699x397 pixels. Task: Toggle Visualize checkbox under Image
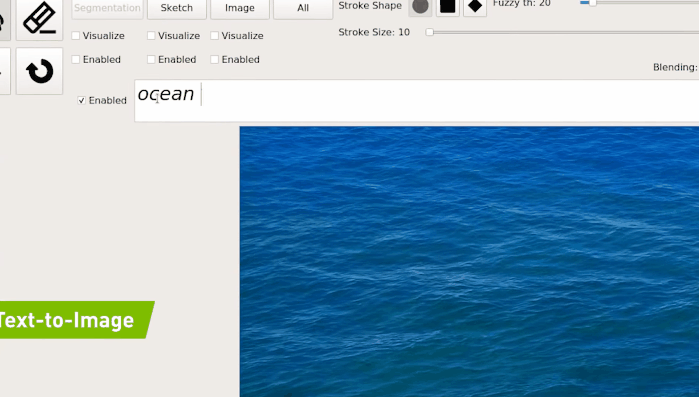[214, 36]
